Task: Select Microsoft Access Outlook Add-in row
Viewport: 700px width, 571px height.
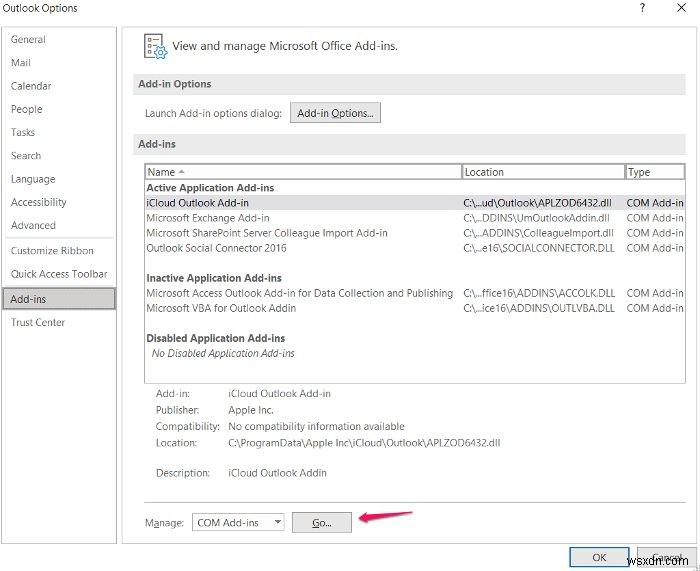Action: click(415, 293)
